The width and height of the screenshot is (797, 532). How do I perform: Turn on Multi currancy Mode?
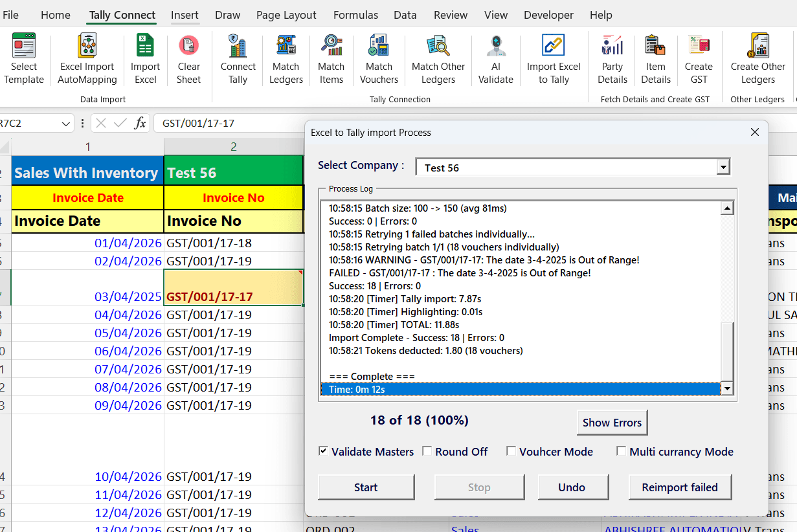coord(622,451)
